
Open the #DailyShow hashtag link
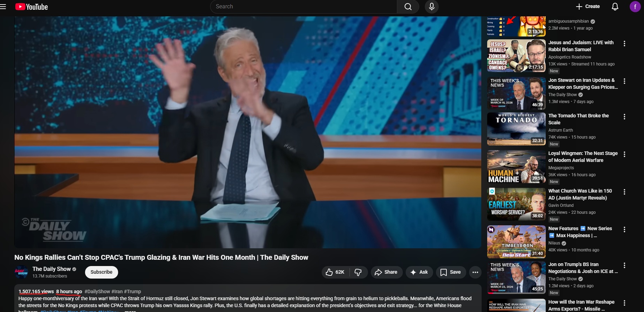click(97, 291)
